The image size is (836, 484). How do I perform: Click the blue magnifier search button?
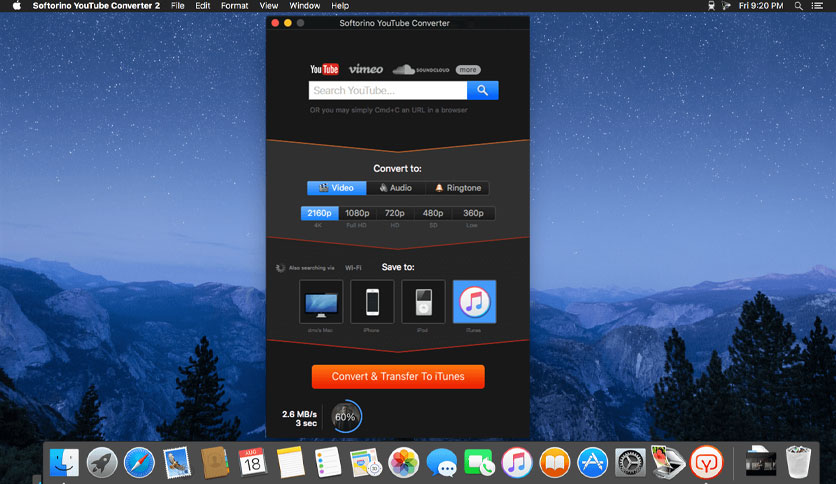pos(483,91)
